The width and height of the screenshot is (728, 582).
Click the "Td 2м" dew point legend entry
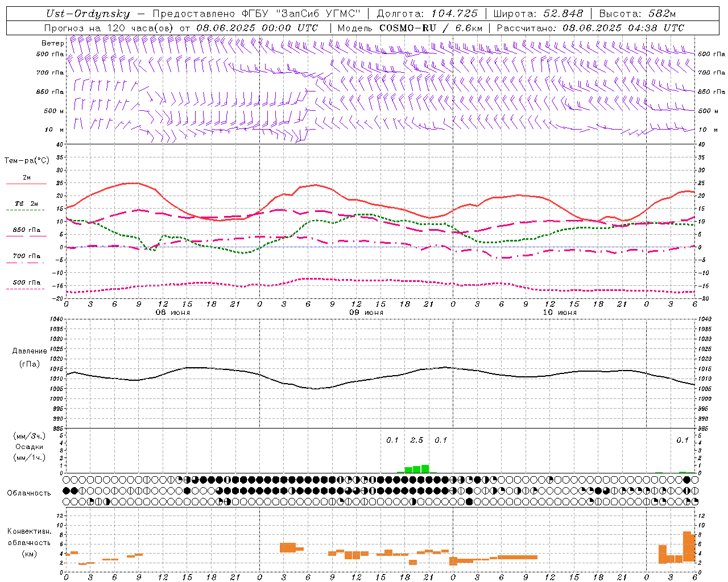26,203
